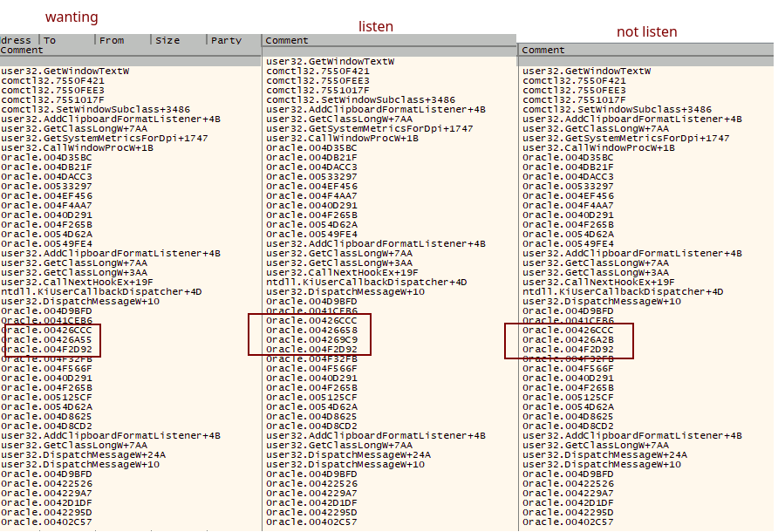778x532 pixels.
Task: Click the 'Party' column header
Action: tap(226, 40)
